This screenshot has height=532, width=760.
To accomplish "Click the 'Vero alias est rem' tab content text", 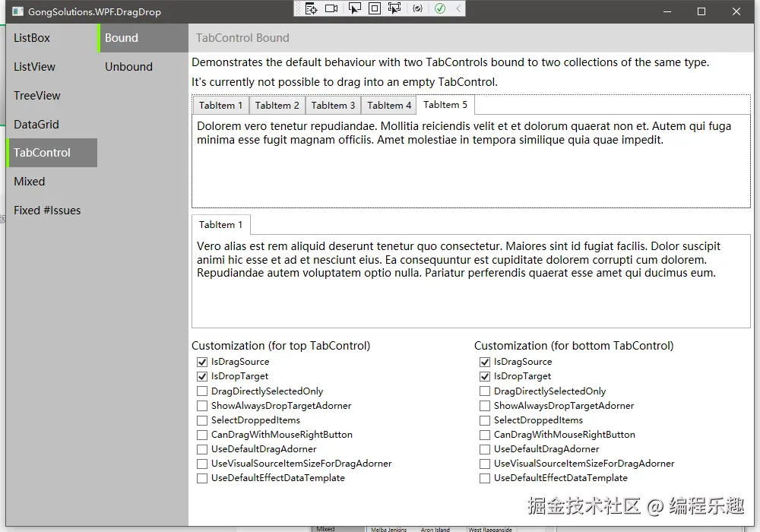I will point(458,259).
